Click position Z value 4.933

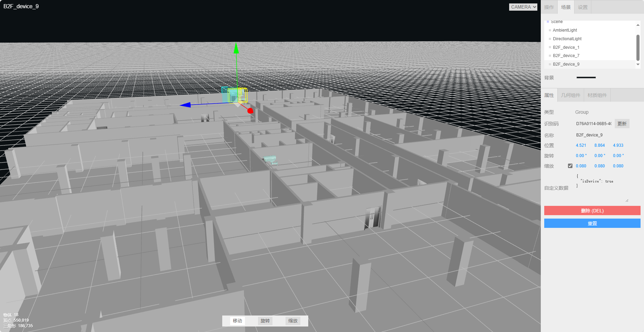(618, 145)
